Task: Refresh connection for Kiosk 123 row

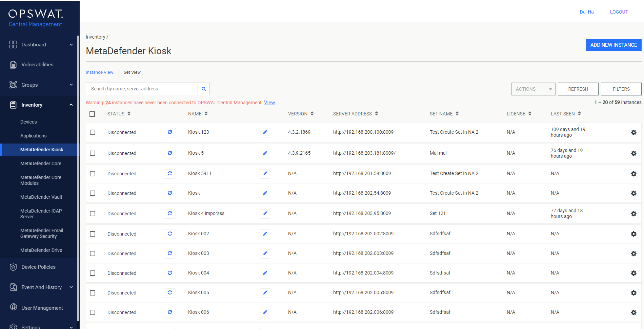Action: coord(170,132)
